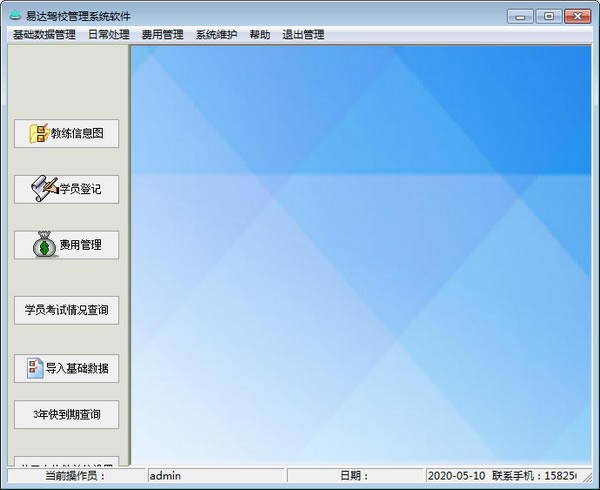Open the 费用管理 menu in the menu bar

pos(162,35)
